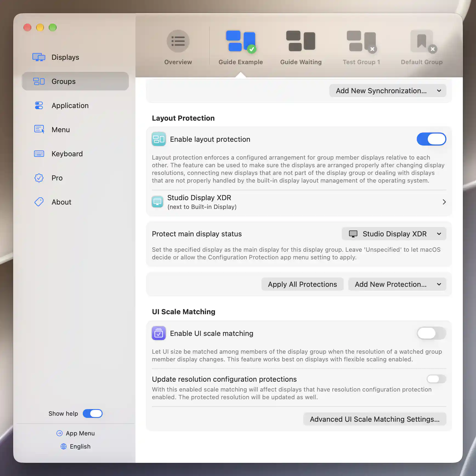The height and width of the screenshot is (476, 476).
Task: Open the Keyboard settings icon
Action: coord(39,154)
